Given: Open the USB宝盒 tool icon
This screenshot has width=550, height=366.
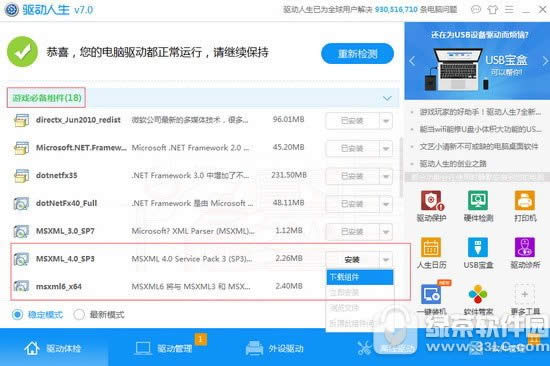Looking at the screenshot, I should (x=478, y=247).
